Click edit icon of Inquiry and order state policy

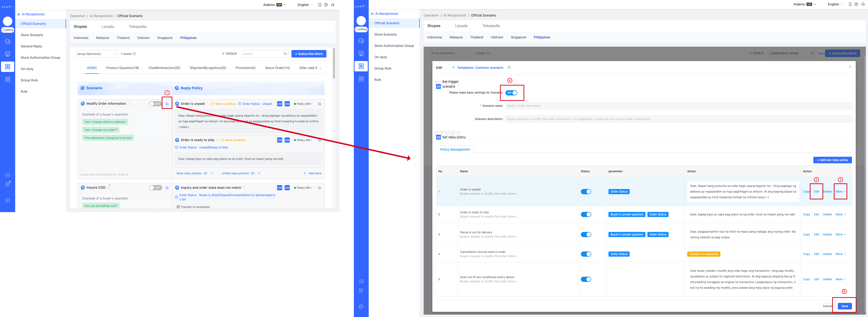pos(319,188)
